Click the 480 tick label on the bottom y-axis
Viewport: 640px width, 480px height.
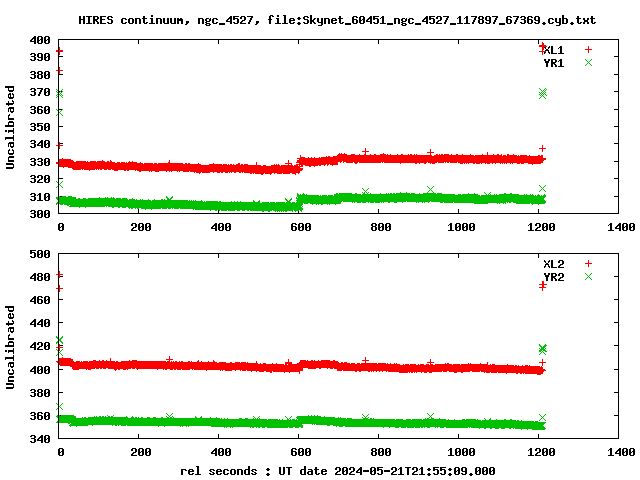[x=40, y=277]
